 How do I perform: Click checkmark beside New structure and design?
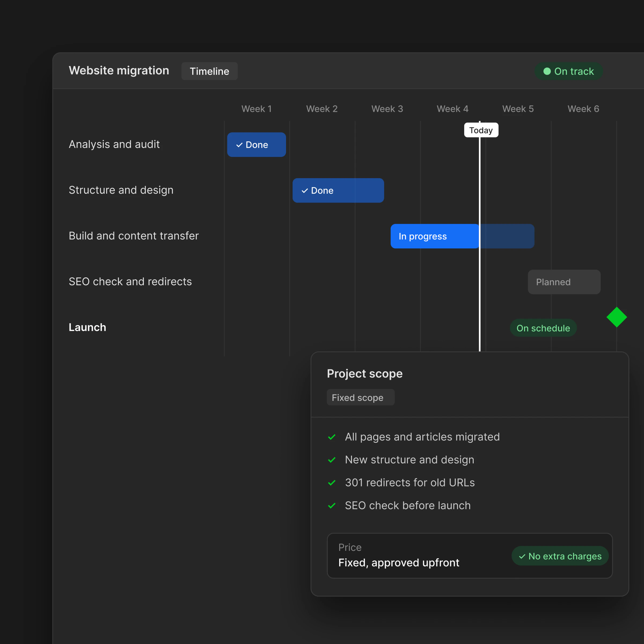332,460
